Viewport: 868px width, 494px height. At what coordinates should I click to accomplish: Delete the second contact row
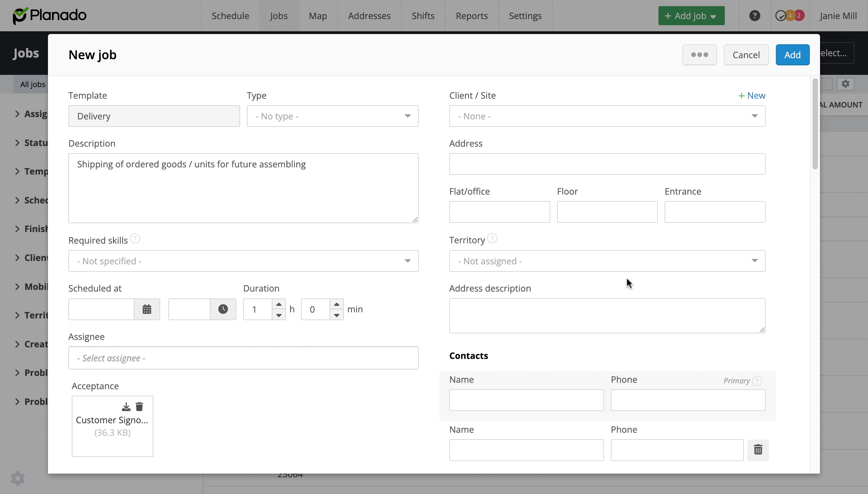pyautogui.click(x=758, y=450)
